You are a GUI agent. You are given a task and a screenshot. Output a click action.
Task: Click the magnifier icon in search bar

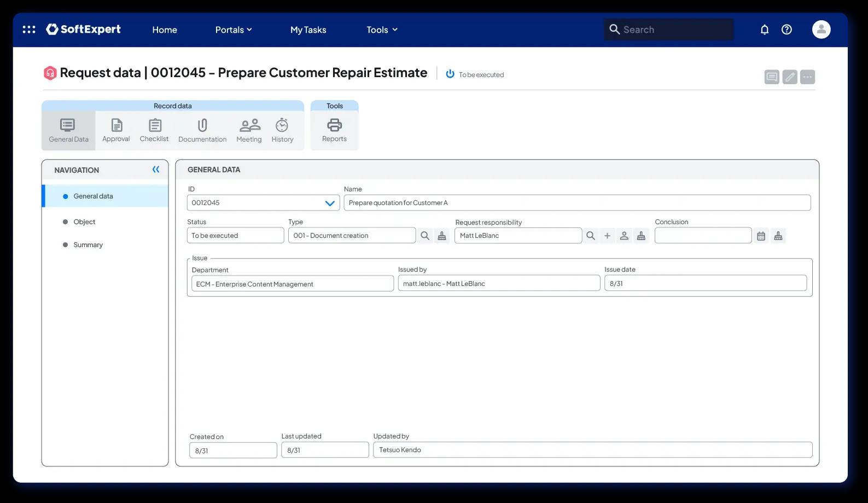click(615, 29)
